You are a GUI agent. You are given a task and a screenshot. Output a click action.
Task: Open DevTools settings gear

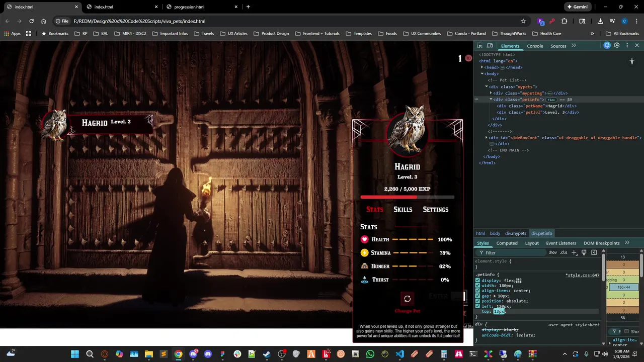coord(617,45)
